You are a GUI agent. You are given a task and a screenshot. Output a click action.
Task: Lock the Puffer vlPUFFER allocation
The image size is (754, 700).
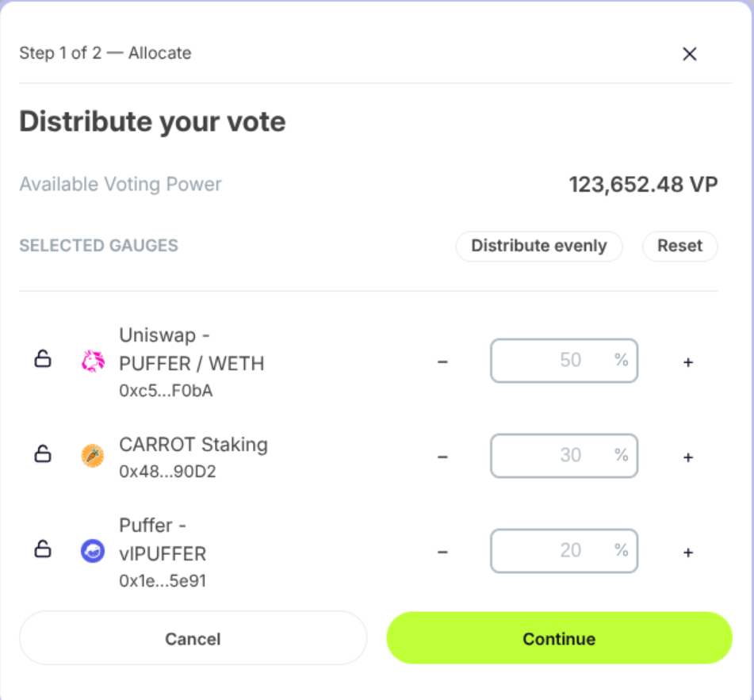44,550
